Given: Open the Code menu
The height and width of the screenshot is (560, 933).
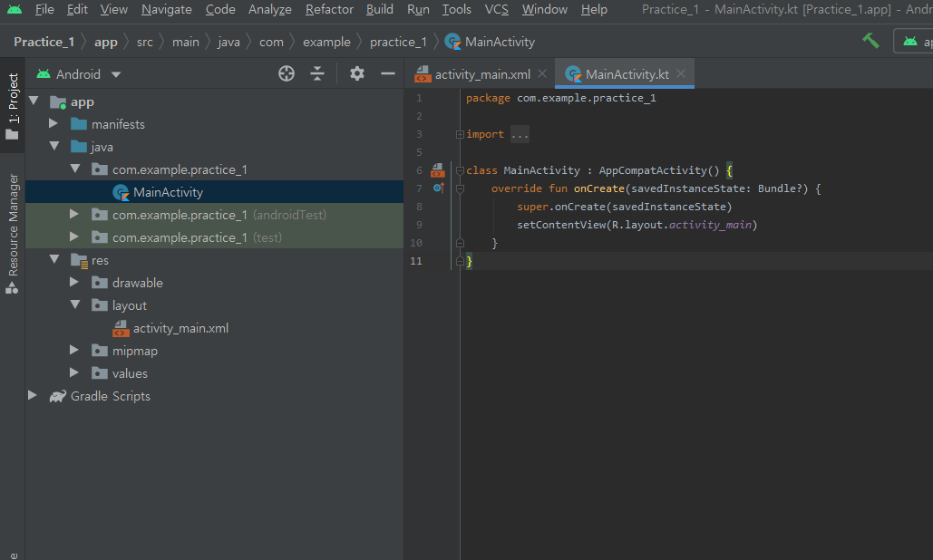Looking at the screenshot, I should (220, 9).
